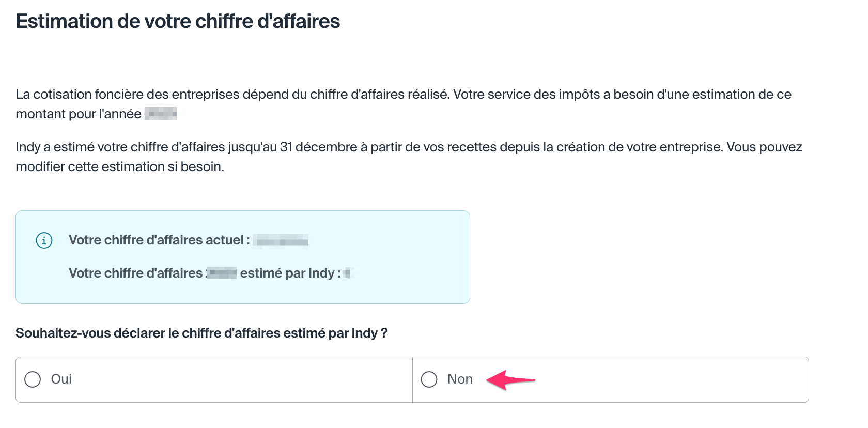
Task: Click the paragraph about cotisation foncière des entreprises
Action: pyautogui.click(x=403, y=95)
